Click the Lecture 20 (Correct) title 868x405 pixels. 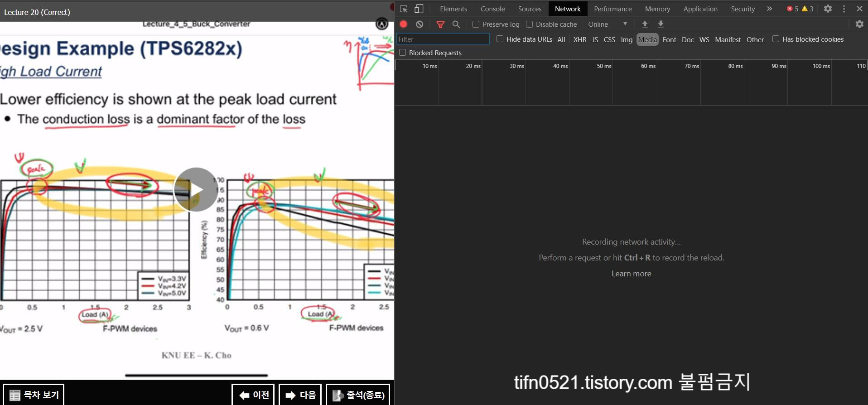(x=37, y=12)
